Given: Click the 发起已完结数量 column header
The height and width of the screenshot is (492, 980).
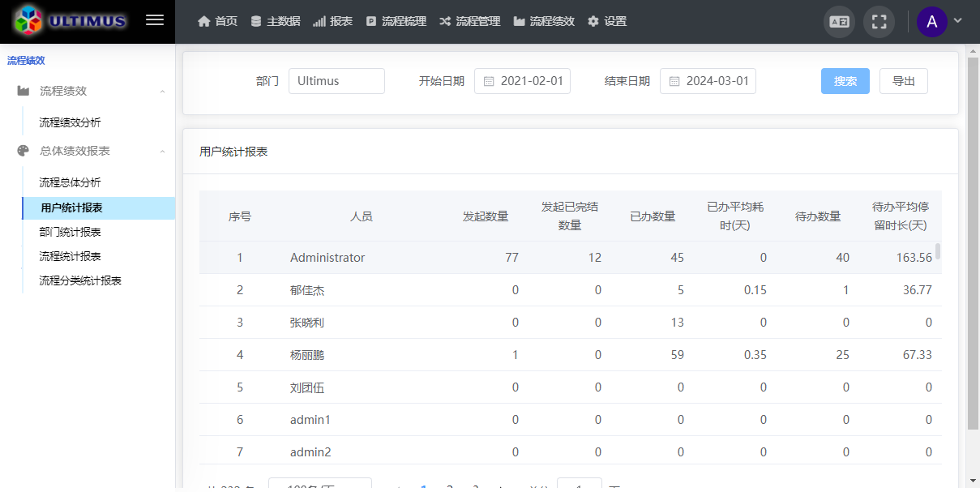Looking at the screenshot, I should (x=570, y=216).
